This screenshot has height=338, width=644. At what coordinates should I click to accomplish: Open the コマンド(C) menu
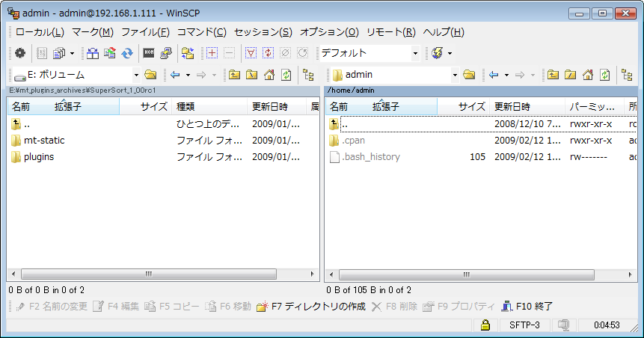click(x=202, y=32)
